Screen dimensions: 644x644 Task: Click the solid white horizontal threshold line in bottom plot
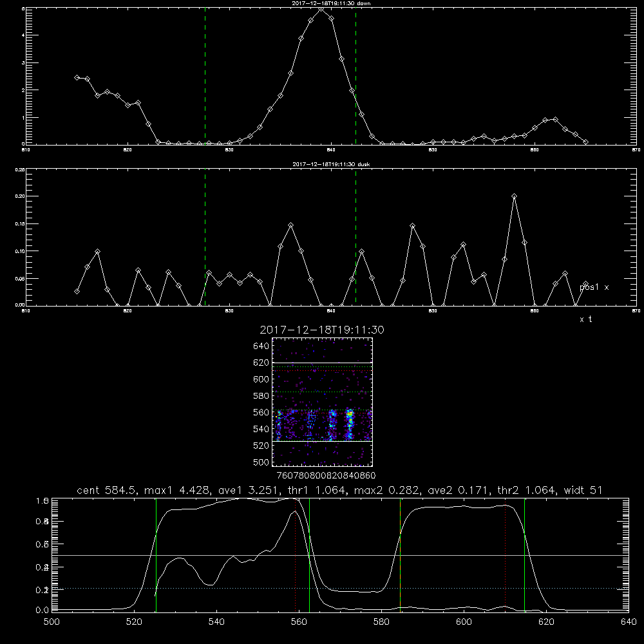339,555
